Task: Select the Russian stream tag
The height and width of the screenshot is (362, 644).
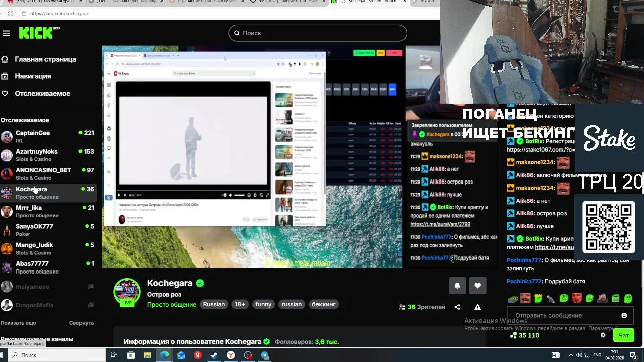Action: [214, 304]
